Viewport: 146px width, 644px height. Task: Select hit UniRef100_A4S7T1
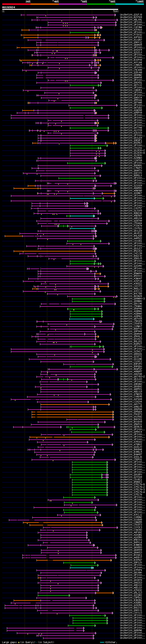pos(131,404)
